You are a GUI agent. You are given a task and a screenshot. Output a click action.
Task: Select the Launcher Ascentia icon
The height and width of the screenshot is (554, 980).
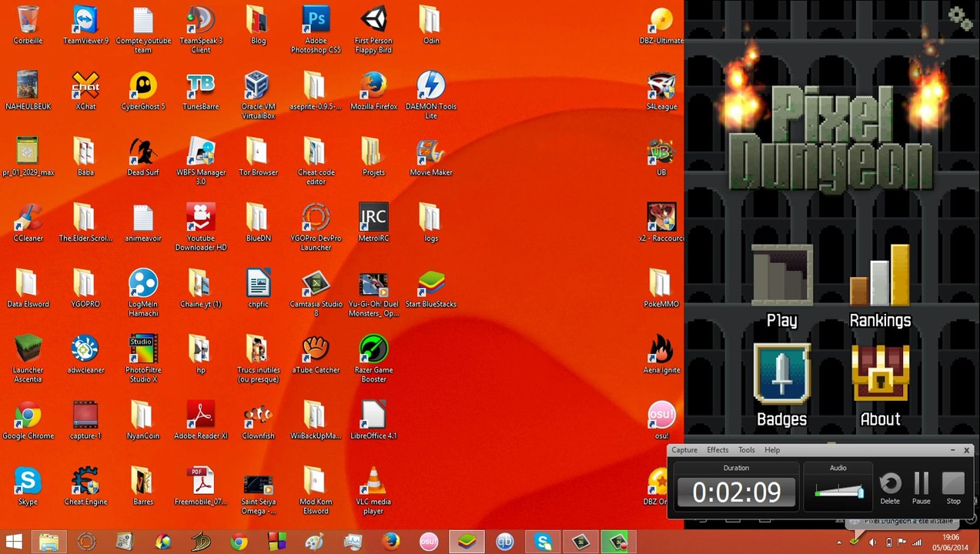click(x=28, y=350)
